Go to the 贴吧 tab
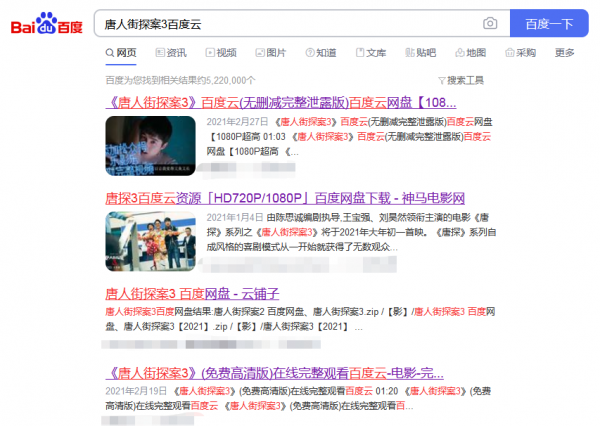Image resolution: width=600 pixels, height=426 pixels. (x=421, y=52)
